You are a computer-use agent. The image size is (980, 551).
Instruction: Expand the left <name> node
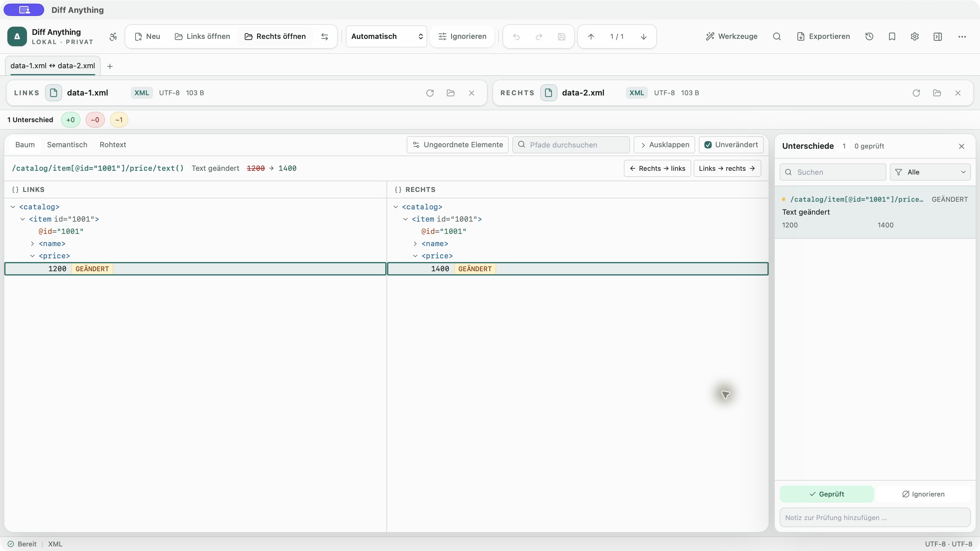coord(32,244)
